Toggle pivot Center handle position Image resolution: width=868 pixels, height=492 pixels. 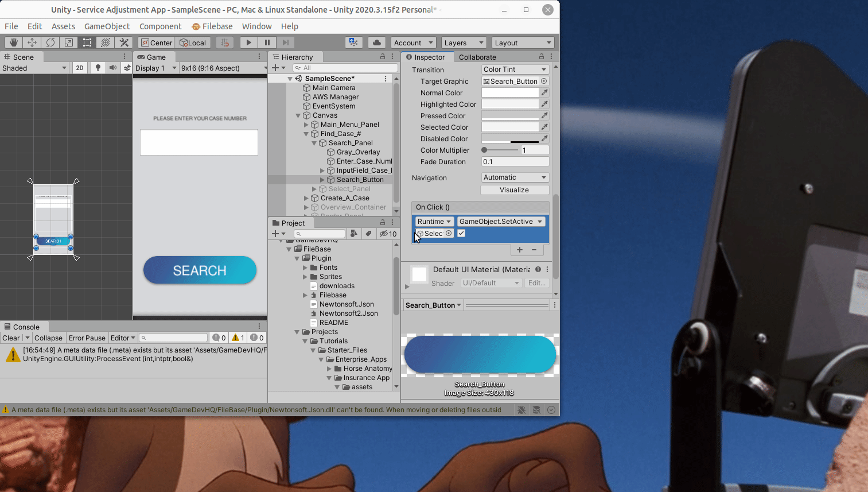[157, 42]
